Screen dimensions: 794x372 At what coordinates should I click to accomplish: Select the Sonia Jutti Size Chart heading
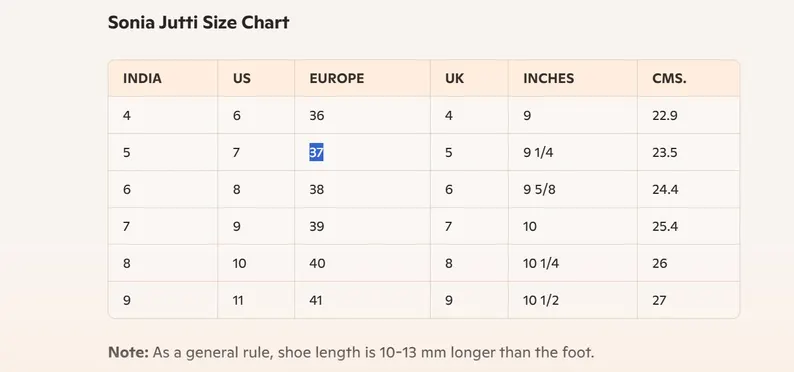[198, 22]
